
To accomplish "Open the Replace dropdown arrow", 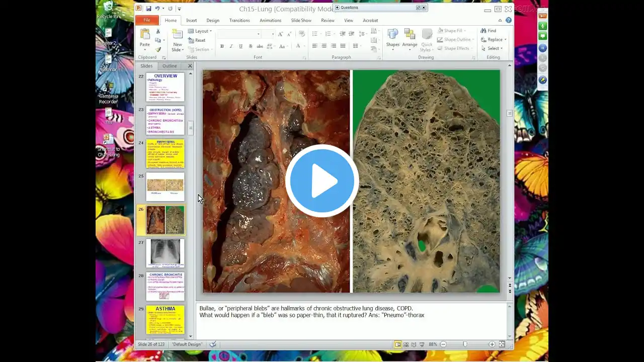I will 505,40.
